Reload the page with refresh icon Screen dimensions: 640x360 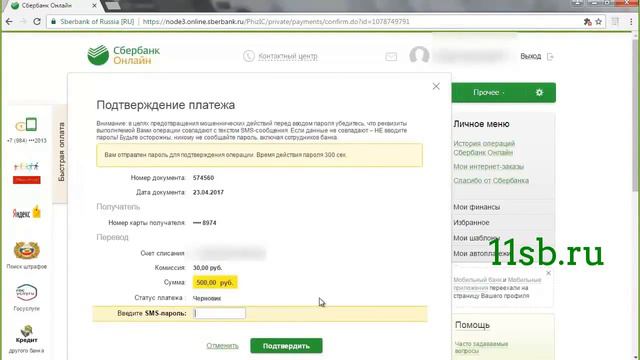point(37,22)
